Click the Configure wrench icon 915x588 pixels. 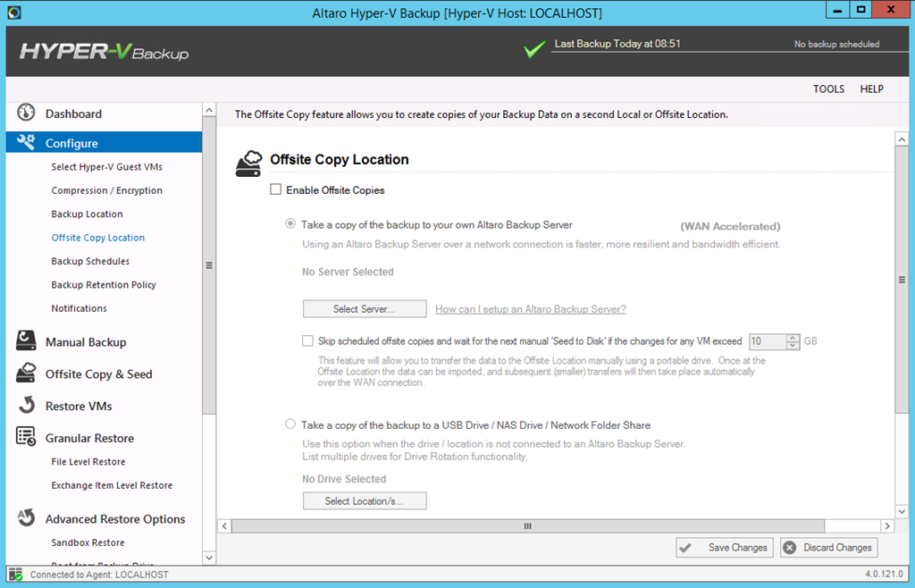point(26,142)
